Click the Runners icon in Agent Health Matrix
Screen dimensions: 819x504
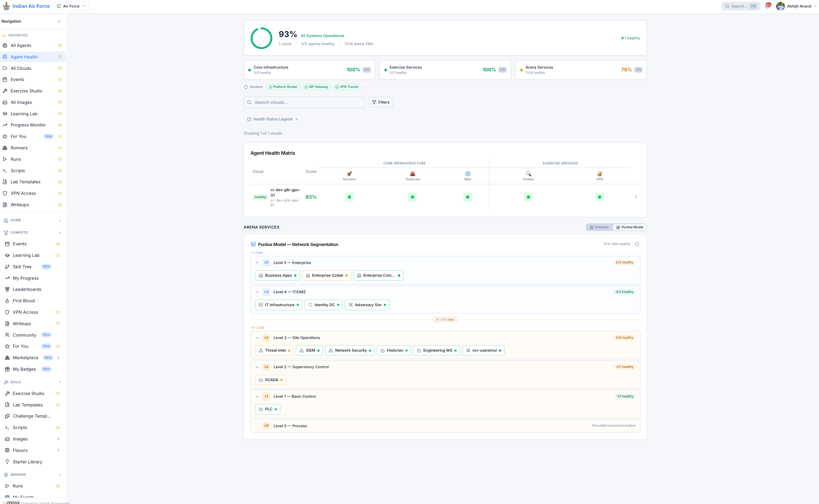coord(349,174)
